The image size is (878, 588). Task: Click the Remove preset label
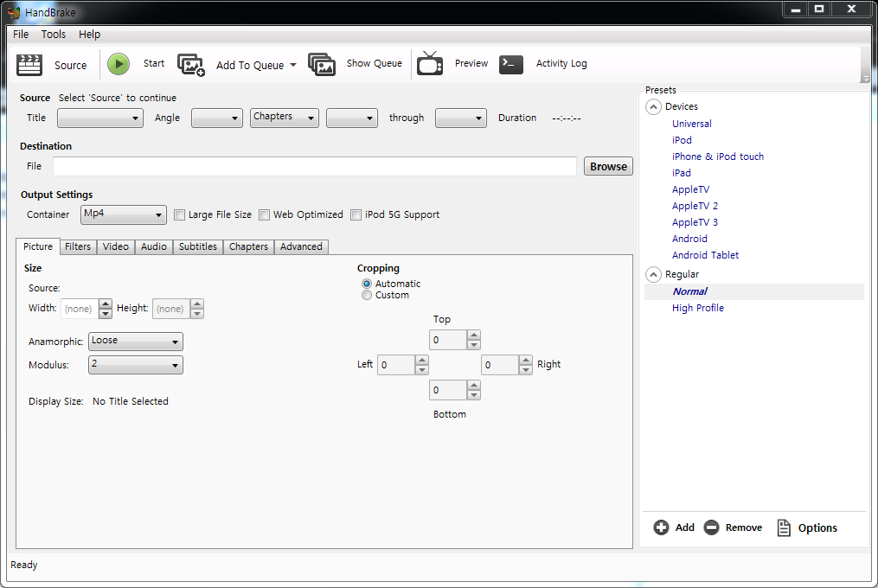pos(744,527)
